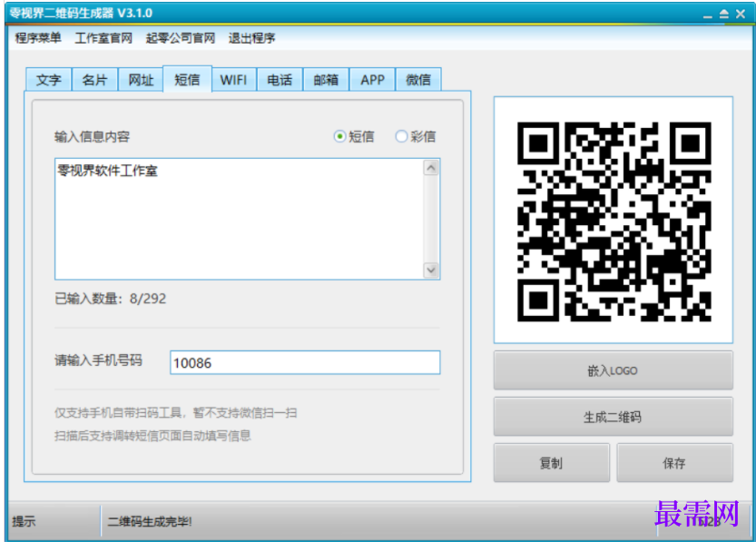756x542 pixels.
Task: Click the scrollbar up arrow in message box
Action: (x=431, y=168)
